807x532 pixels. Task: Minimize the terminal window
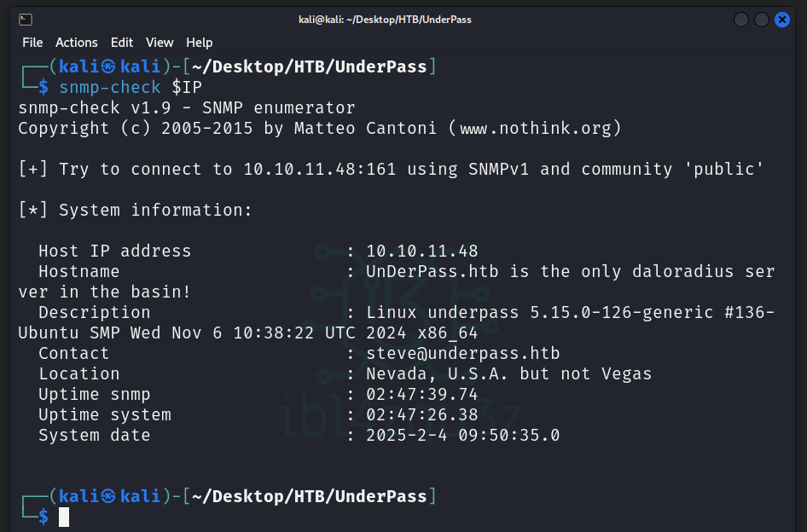741,20
